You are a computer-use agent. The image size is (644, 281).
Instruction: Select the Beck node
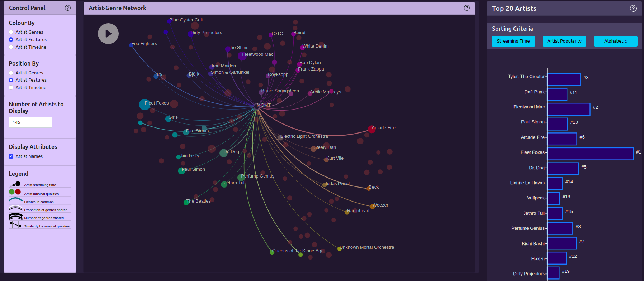tap(369, 189)
